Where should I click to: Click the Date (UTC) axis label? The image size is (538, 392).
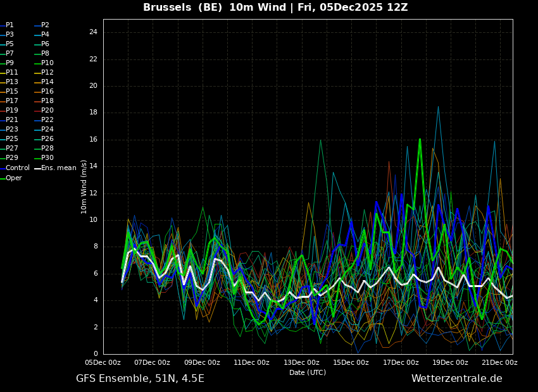[x=308, y=373]
